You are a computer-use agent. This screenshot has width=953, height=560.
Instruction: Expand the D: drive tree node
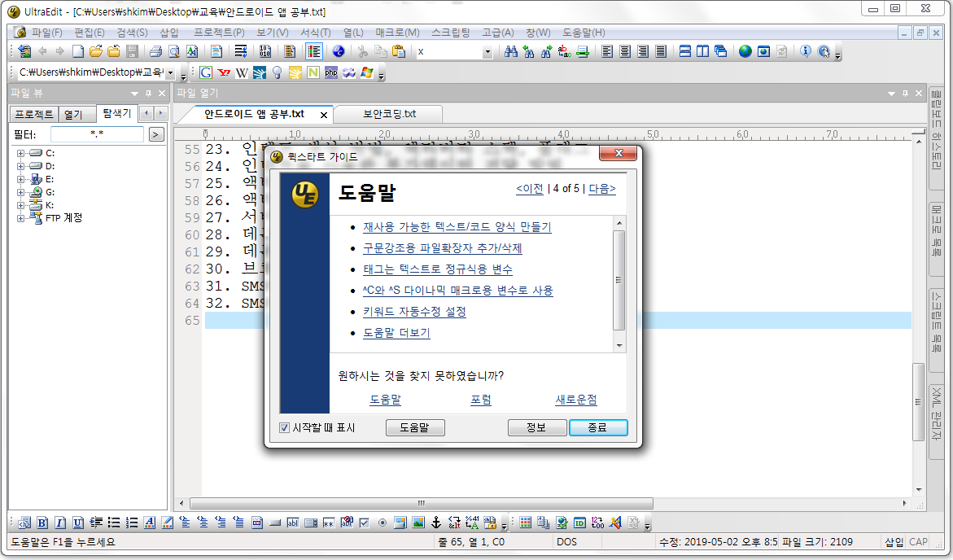[20, 166]
